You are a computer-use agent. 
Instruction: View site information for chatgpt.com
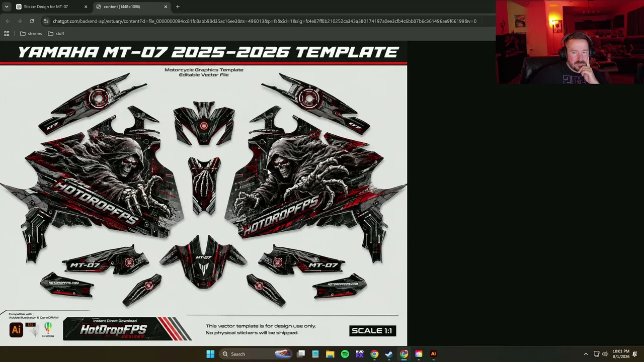tap(46, 21)
